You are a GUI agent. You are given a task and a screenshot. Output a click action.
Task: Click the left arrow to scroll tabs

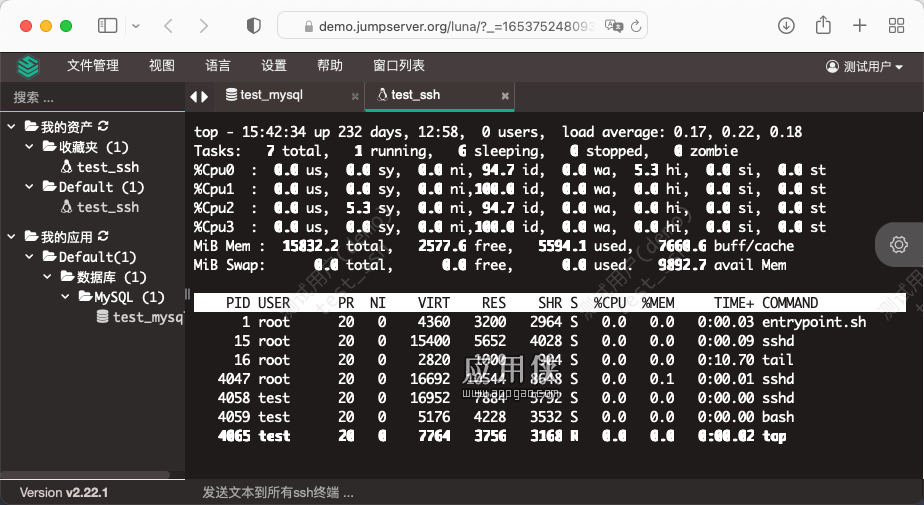pos(193,97)
